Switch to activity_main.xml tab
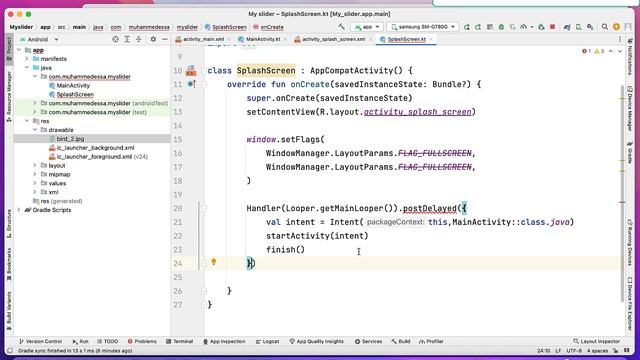 click(203, 39)
